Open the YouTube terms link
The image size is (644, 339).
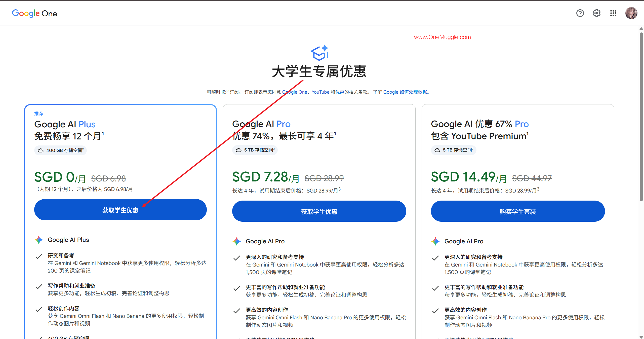tap(320, 92)
